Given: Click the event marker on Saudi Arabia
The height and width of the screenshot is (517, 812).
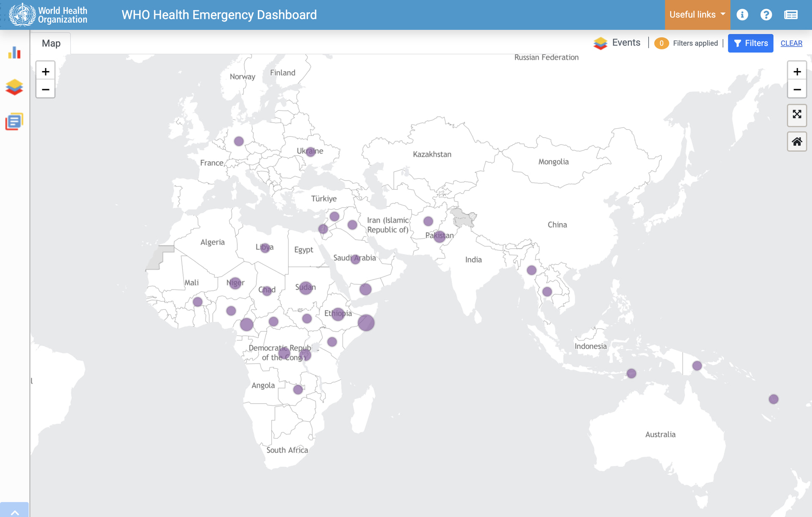Looking at the screenshot, I should (355, 259).
